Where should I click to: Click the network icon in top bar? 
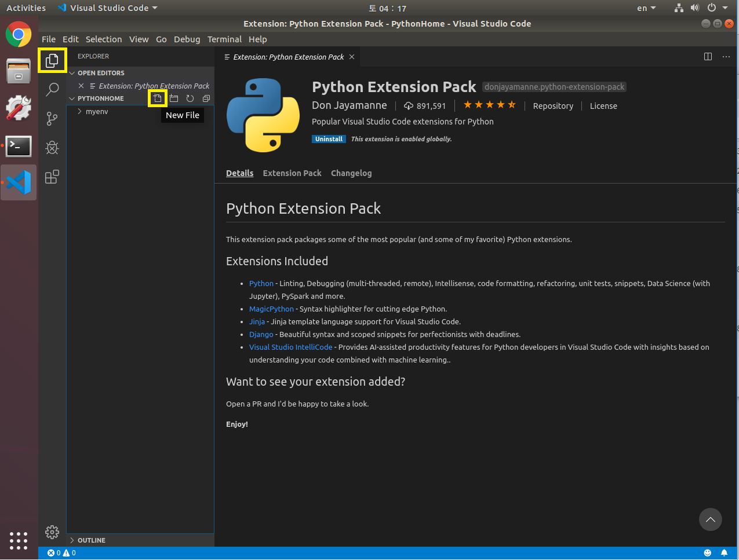[679, 8]
